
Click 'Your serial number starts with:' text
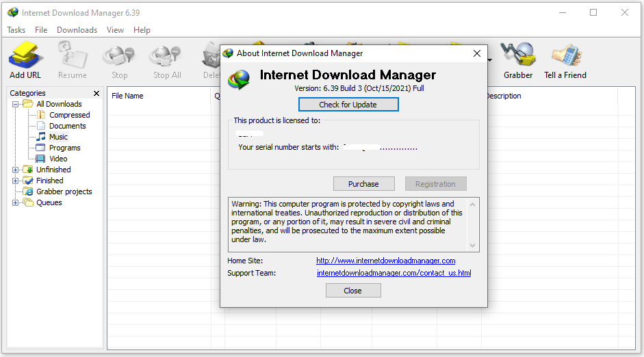pyautogui.click(x=289, y=147)
